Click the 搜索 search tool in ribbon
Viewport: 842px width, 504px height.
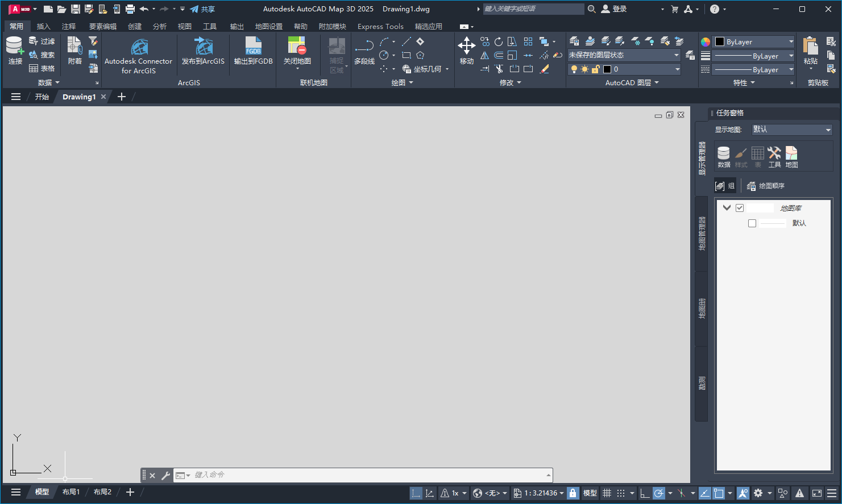pos(42,55)
